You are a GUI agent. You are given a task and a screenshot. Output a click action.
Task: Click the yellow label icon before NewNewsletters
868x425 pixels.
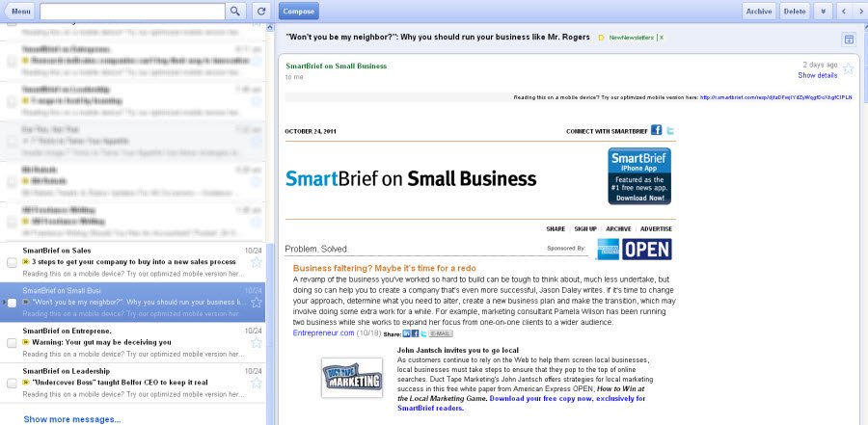[601, 38]
